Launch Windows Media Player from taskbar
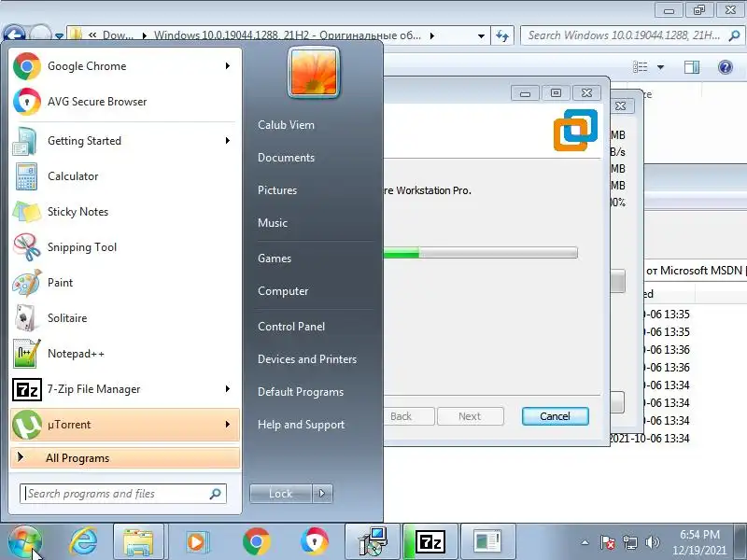The height and width of the screenshot is (560, 747). coord(196,542)
